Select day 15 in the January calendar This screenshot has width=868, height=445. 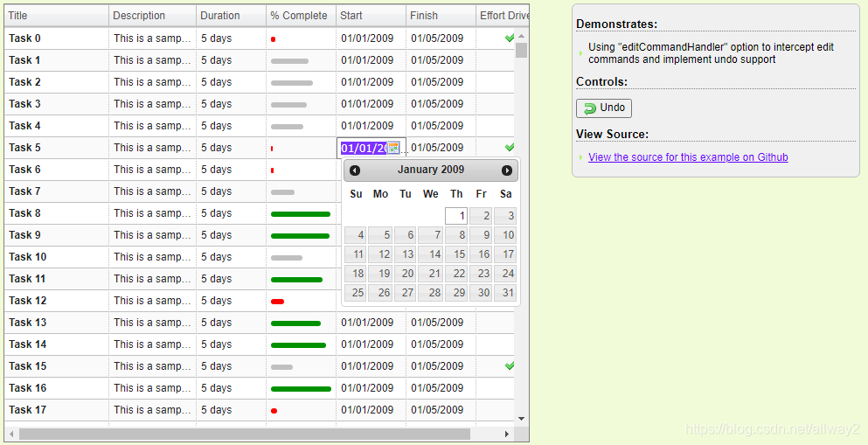[x=456, y=254]
